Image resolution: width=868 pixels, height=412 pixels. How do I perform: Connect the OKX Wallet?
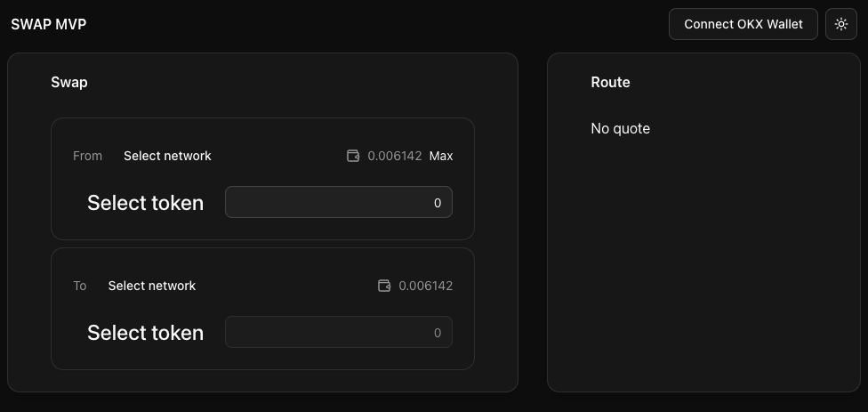click(743, 24)
